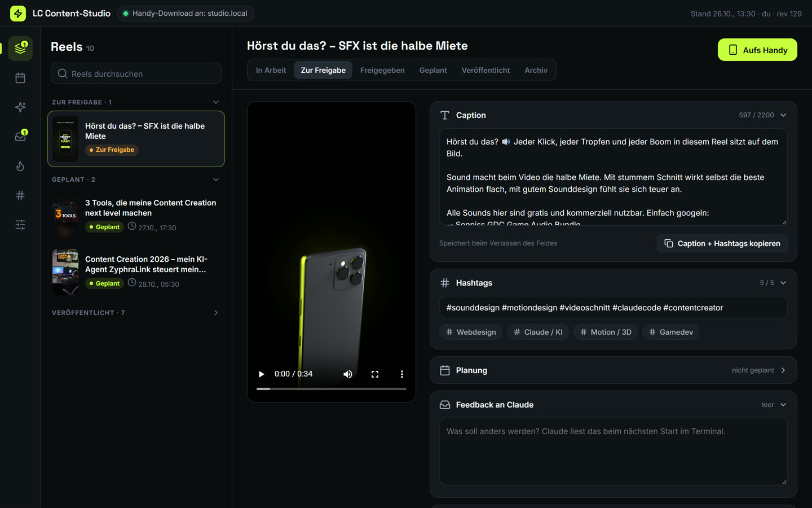Add the Gamedev hashtag preset
The width and height of the screenshot is (812, 508).
pos(670,332)
